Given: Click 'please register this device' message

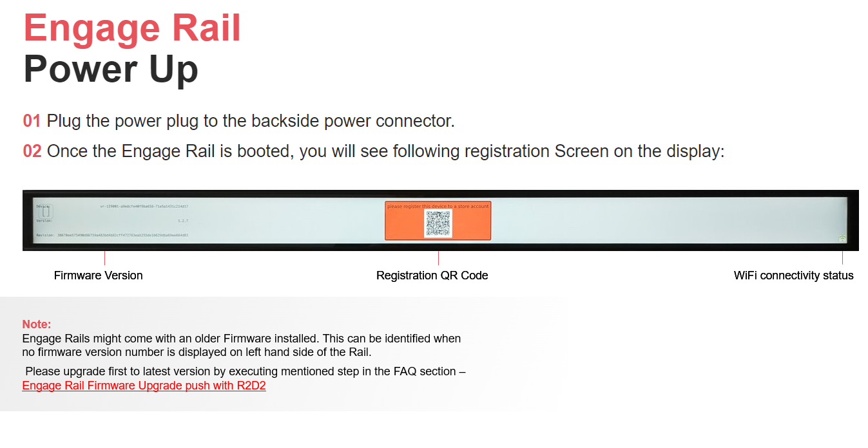Looking at the screenshot, I should point(438,206).
